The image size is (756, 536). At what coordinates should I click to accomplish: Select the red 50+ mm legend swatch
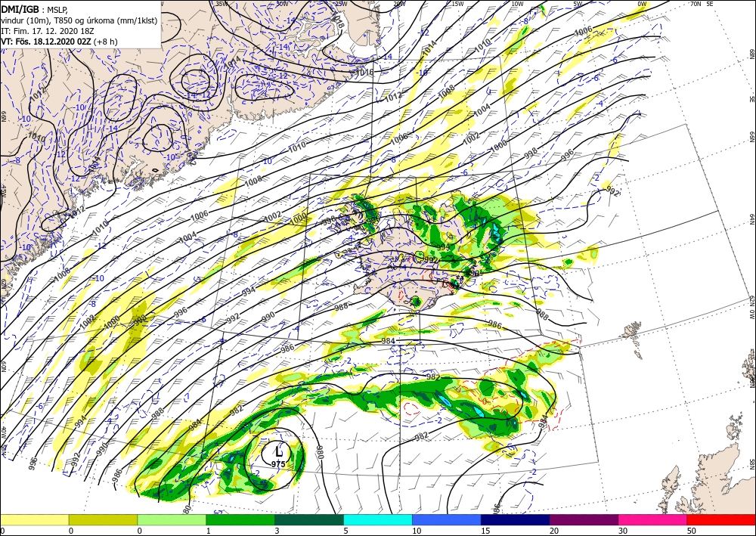(x=721, y=519)
